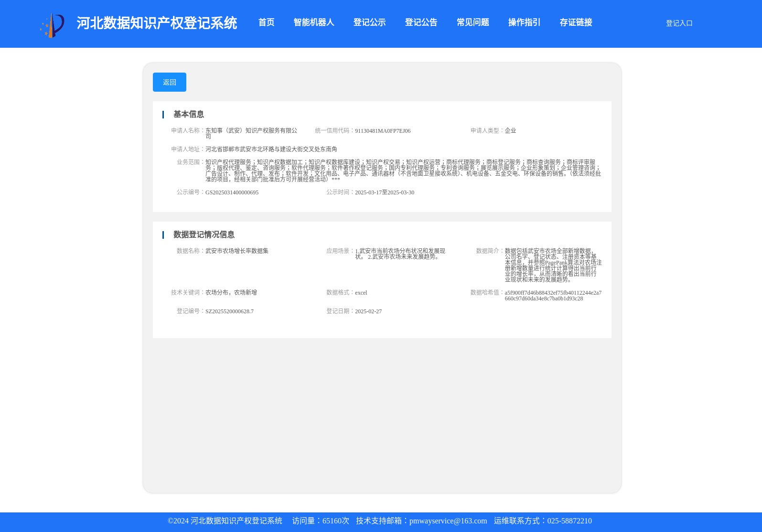Click the 河北数据知识产权登记系统 title

tap(157, 23)
